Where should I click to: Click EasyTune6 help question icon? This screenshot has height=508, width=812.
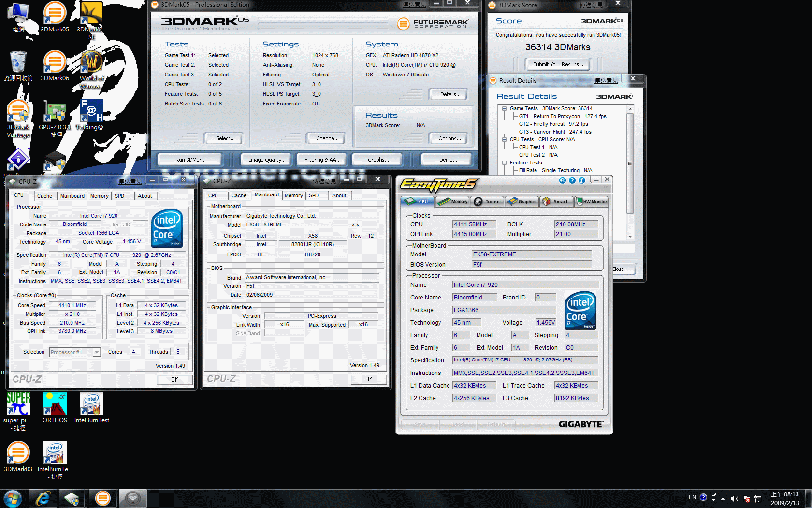pyautogui.click(x=572, y=180)
